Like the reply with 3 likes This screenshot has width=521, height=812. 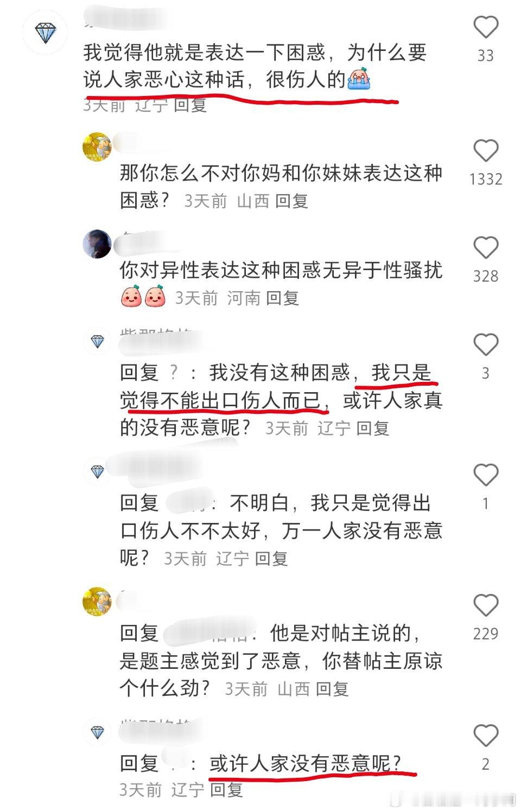486,344
